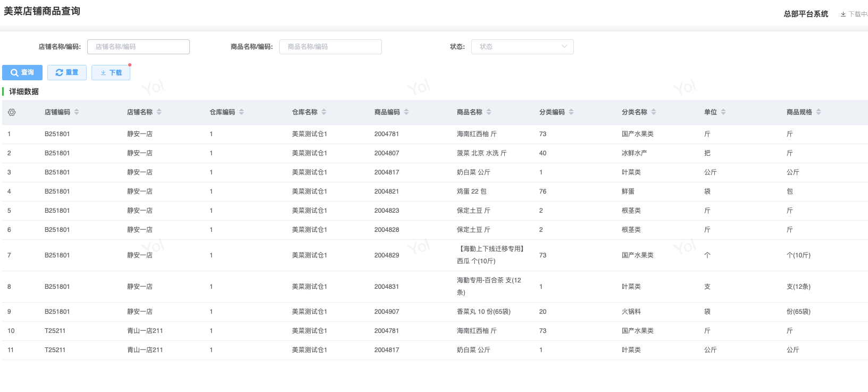Viewport: 868px width, 392px height.
Task: Open table column settings gear icon
Action: pos(12,112)
